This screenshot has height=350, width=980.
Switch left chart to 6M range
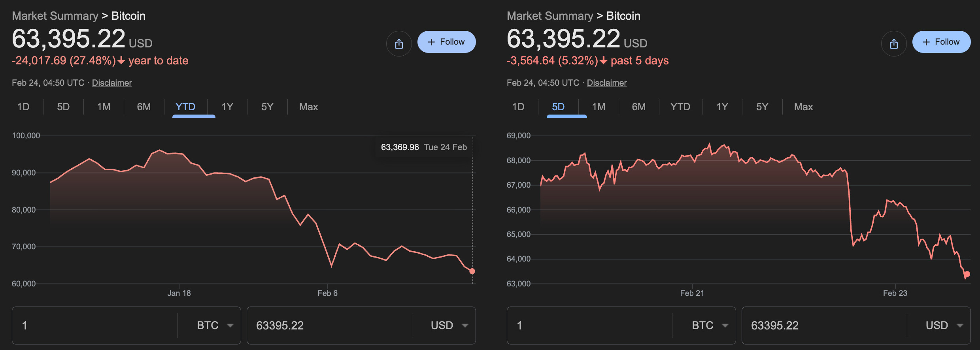[144, 107]
